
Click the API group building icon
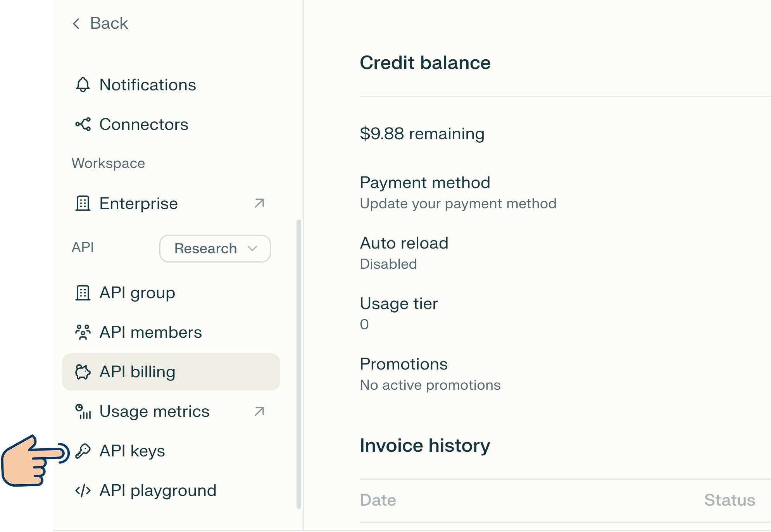click(83, 293)
